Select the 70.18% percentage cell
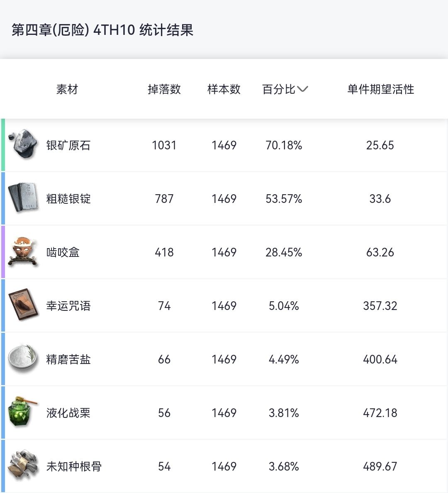This screenshot has height=493, width=448. 284,145
